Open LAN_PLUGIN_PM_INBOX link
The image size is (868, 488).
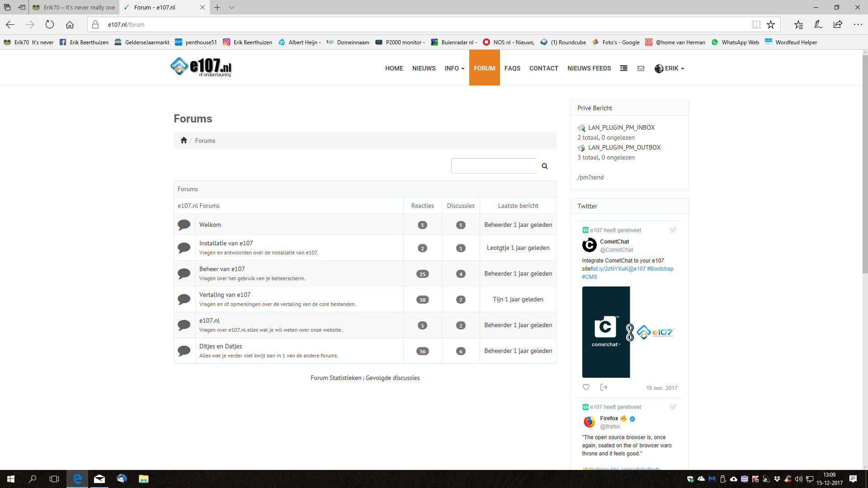click(x=621, y=127)
